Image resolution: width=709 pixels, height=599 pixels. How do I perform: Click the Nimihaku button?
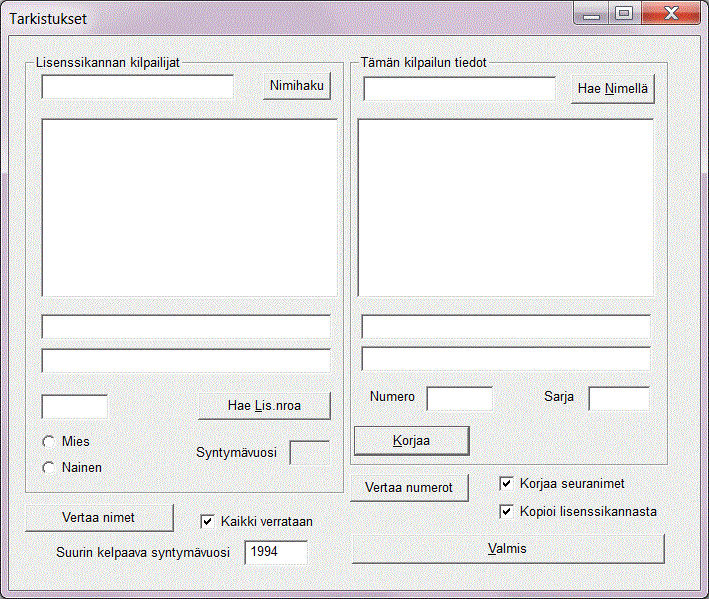297,87
